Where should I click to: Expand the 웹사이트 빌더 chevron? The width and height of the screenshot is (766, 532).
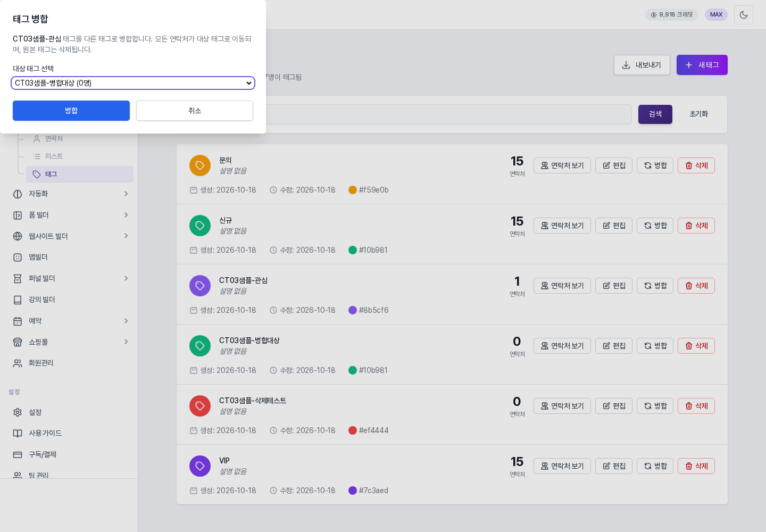click(126, 236)
